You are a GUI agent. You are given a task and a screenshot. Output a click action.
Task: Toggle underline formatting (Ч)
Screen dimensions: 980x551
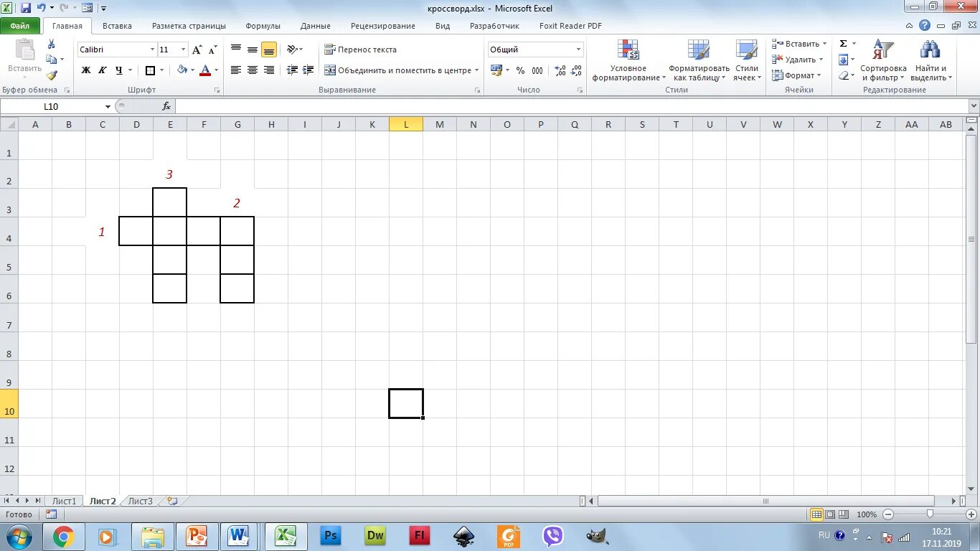(119, 70)
